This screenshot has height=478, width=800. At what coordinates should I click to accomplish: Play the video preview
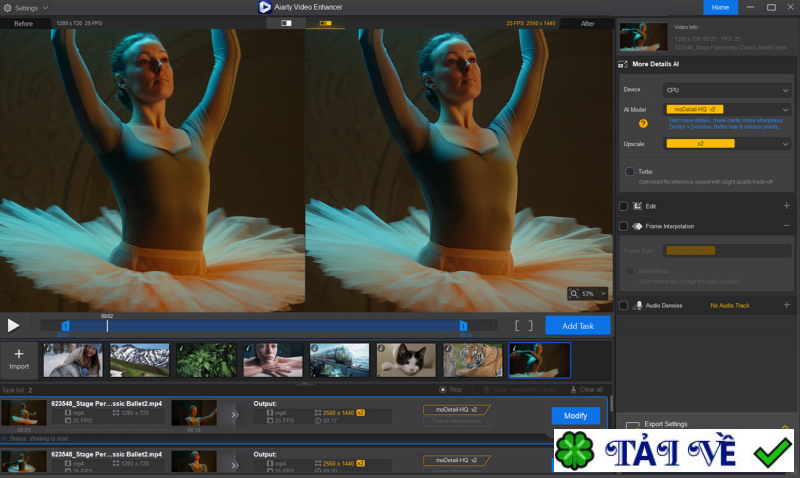coord(13,325)
